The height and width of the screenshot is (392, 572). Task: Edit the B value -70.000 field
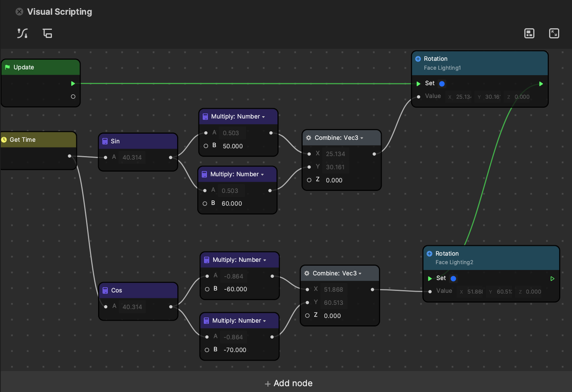(235, 350)
